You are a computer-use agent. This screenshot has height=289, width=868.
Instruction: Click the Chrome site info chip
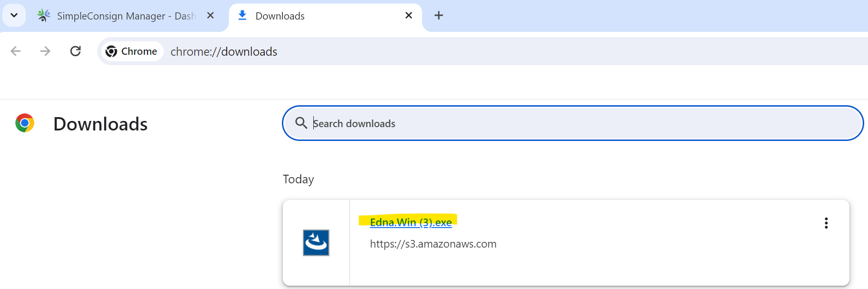point(131,51)
